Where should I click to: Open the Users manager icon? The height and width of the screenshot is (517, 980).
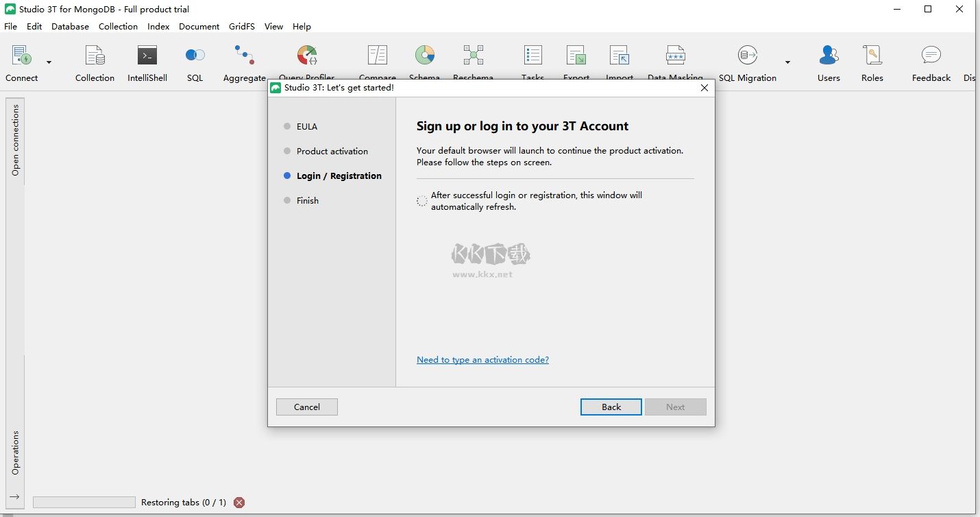tap(829, 55)
